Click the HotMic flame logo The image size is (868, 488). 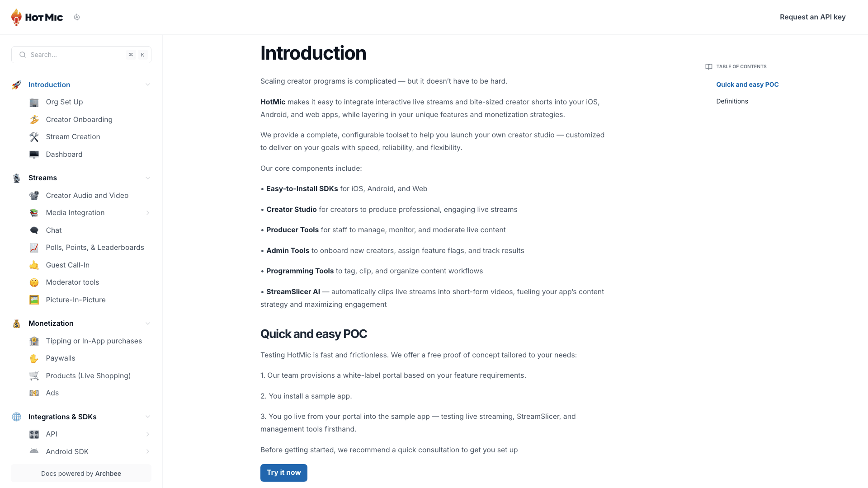point(16,17)
